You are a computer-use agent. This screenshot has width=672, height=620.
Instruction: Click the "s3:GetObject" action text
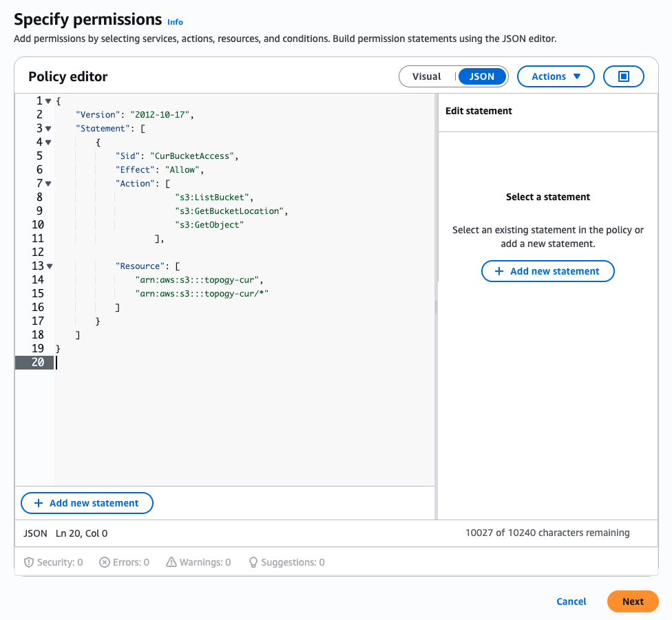(209, 225)
